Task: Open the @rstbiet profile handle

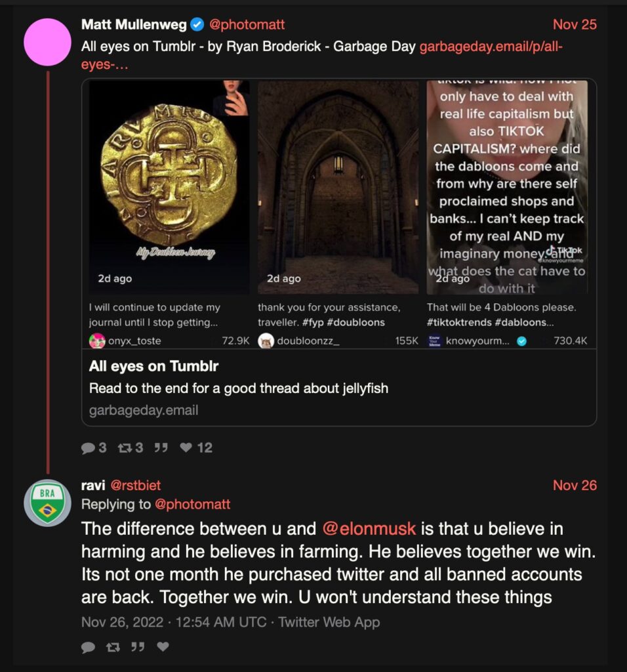Action: tap(135, 486)
